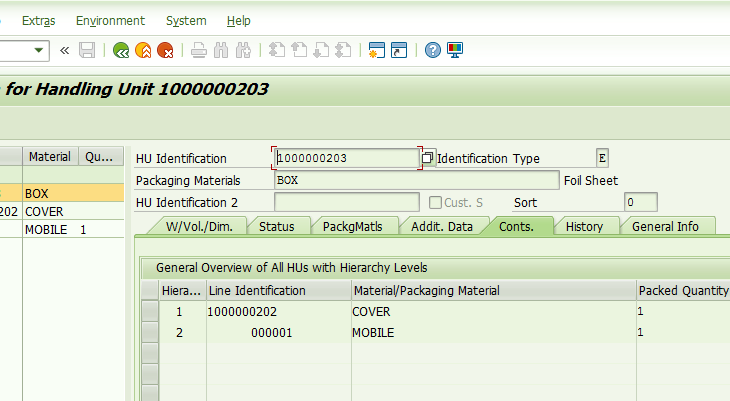Click the packed quantity of MOBILE row
This screenshot has width=730, height=401.
[x=683, y=332]
